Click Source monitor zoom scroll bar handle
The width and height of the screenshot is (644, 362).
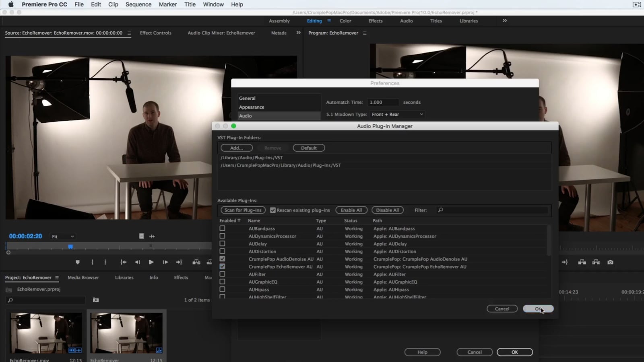[x=8, y=253]
